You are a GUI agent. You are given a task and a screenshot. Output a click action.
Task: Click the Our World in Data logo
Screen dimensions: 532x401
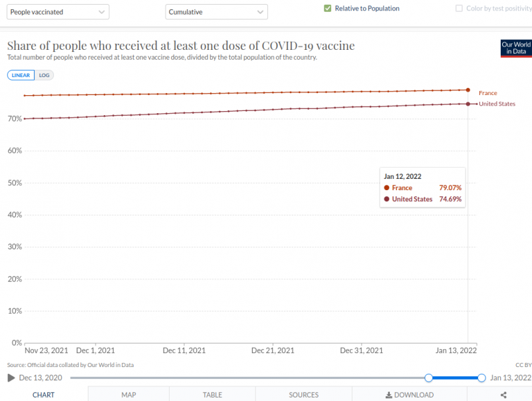(516, 48)
